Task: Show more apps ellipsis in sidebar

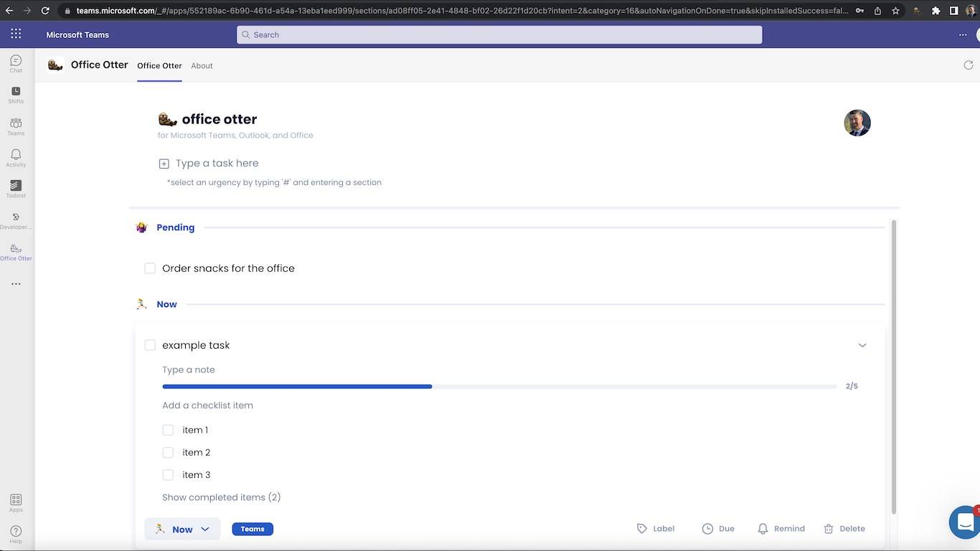Action: (x=16, y=284)
